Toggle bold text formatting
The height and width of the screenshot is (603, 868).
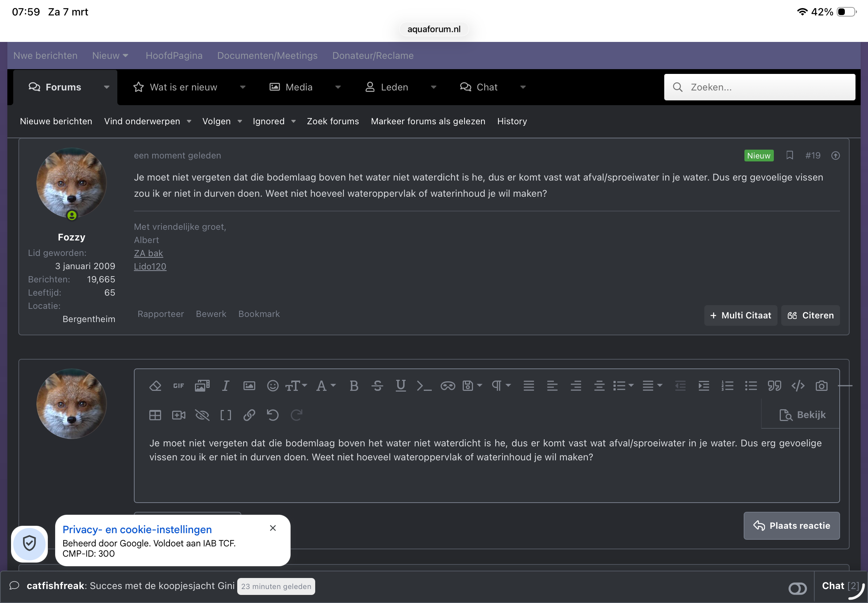click(354, 386)
